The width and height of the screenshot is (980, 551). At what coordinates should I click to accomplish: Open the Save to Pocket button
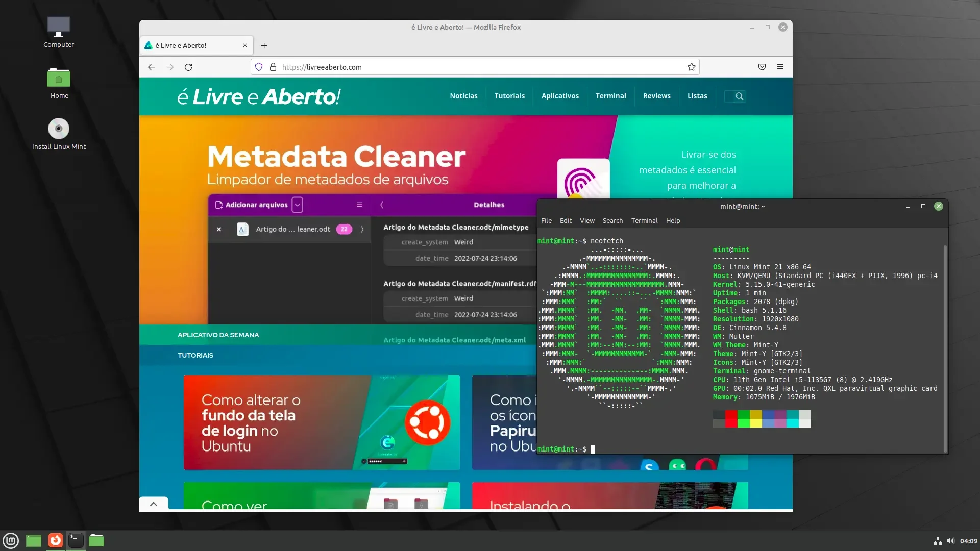[x=762, y=67]
